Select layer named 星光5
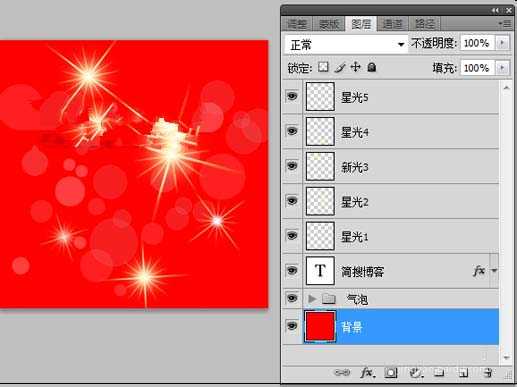Screen dimensions: 517x387 tap(355, 97)
